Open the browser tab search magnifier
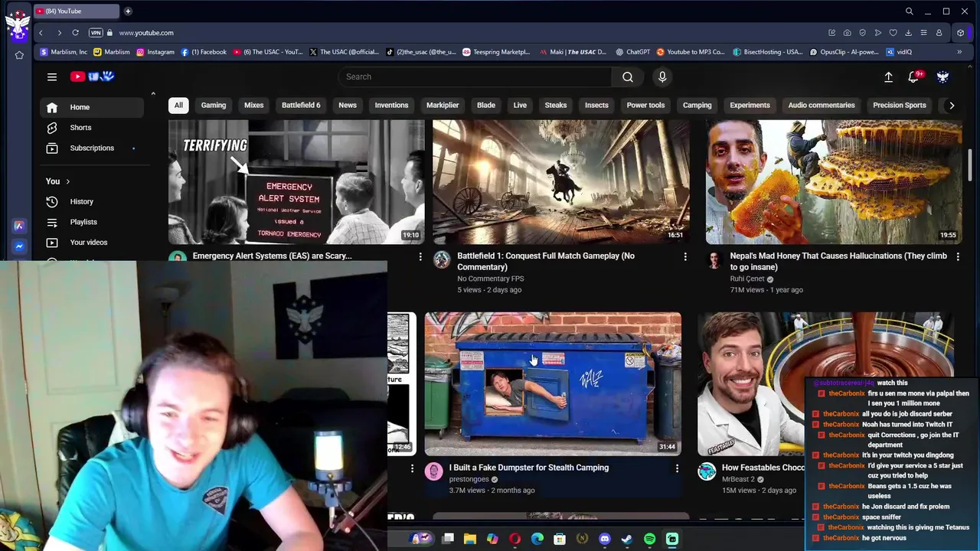980x551 pixels. (909, 11)
